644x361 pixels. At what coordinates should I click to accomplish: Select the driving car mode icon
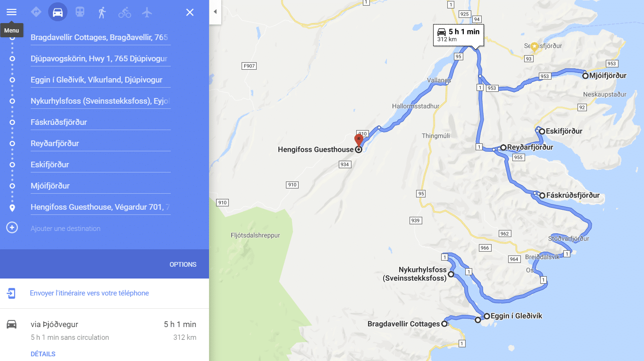tap(58, 12)
